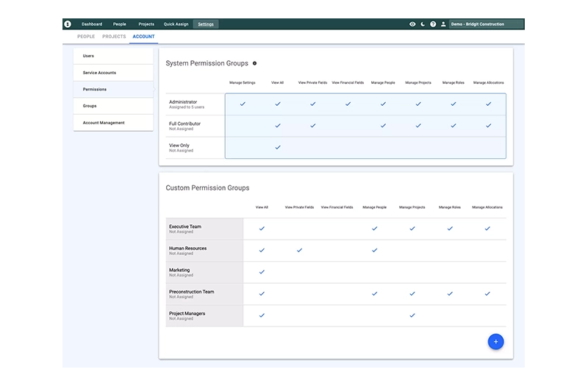Open the People top navigation item
The image size is (588, 386).
click(120, 24)
